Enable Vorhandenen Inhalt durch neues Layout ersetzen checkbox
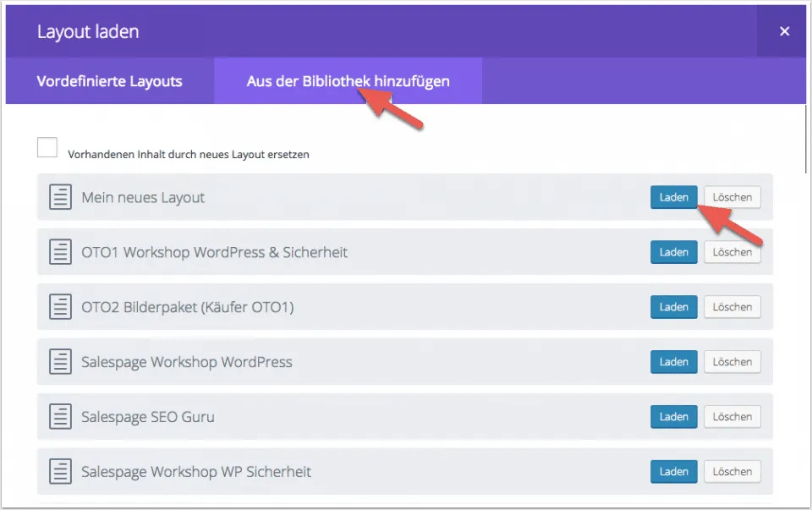Viewport: 812px width, 510px height. pyautogui.click(x=47, y=148)
